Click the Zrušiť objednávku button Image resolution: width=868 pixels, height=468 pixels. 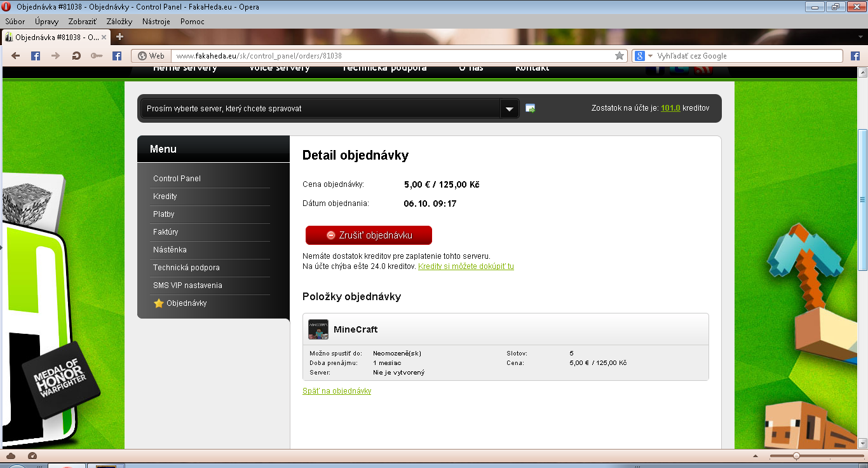(369, 235)
